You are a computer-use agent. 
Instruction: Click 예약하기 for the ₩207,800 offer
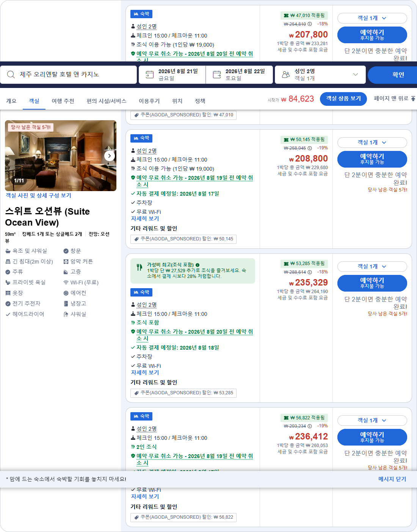coord(372,35)
